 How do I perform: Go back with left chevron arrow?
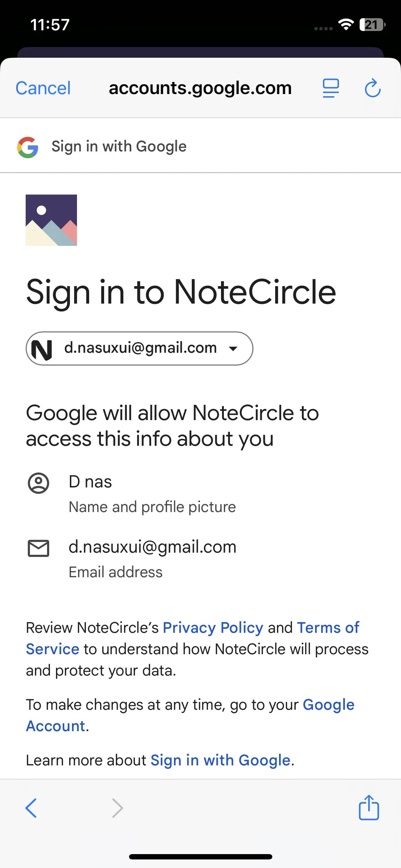pos(31,808)
